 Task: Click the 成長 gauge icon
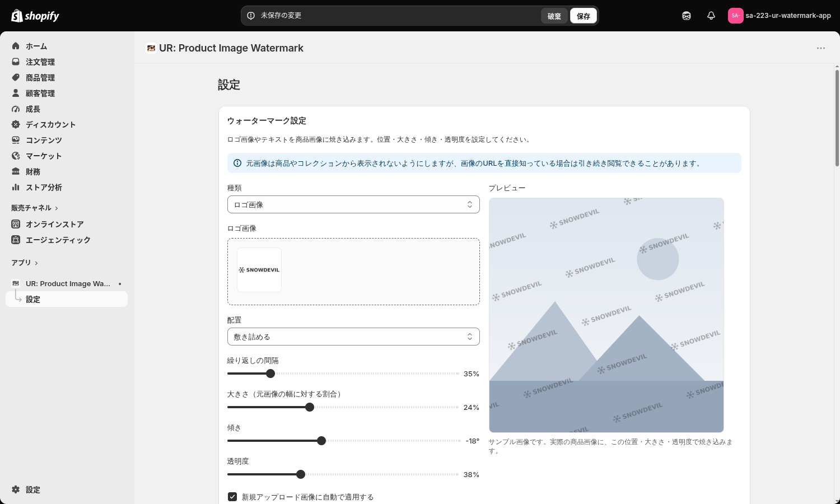point(16,109)
